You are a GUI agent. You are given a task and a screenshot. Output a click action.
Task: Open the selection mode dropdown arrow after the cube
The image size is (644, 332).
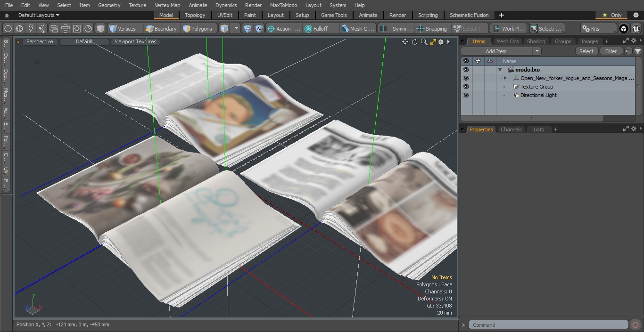pos(236,29)
